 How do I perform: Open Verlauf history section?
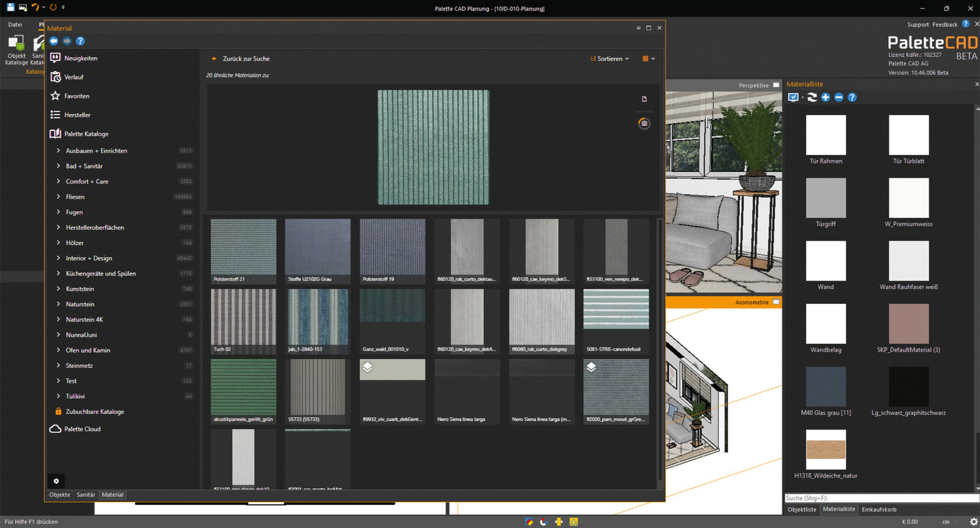click(73, 77)
